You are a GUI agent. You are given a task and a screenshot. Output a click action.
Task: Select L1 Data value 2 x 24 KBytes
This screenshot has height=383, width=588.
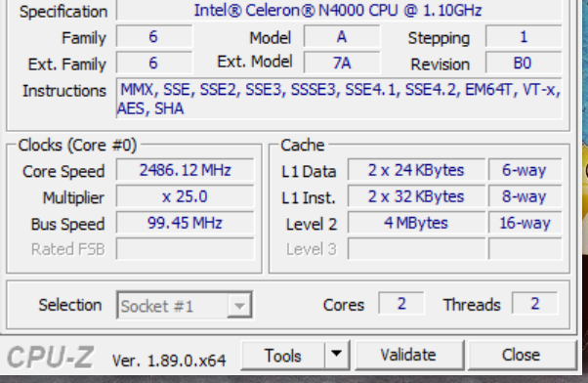(x=416, y=170)
